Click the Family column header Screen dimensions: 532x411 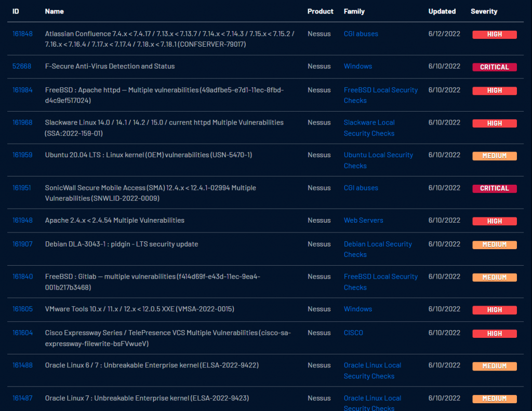(x=354, y=11)
